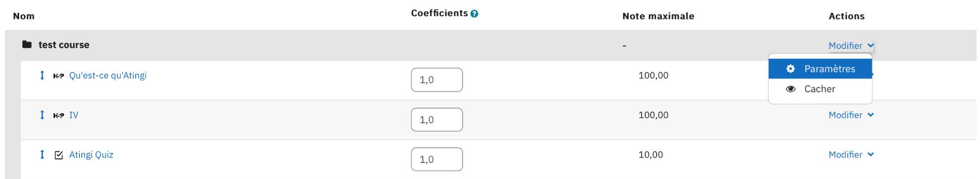Click the coefficient field for Qu'est-ce qu'Atingi
Screen dimensions: 980x179
point(437,80)
